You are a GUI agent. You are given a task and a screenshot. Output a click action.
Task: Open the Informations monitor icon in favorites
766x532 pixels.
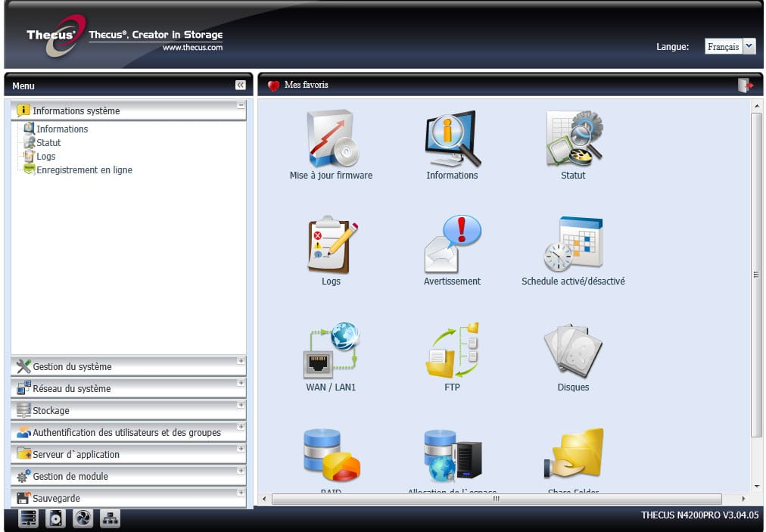point(453,138)
